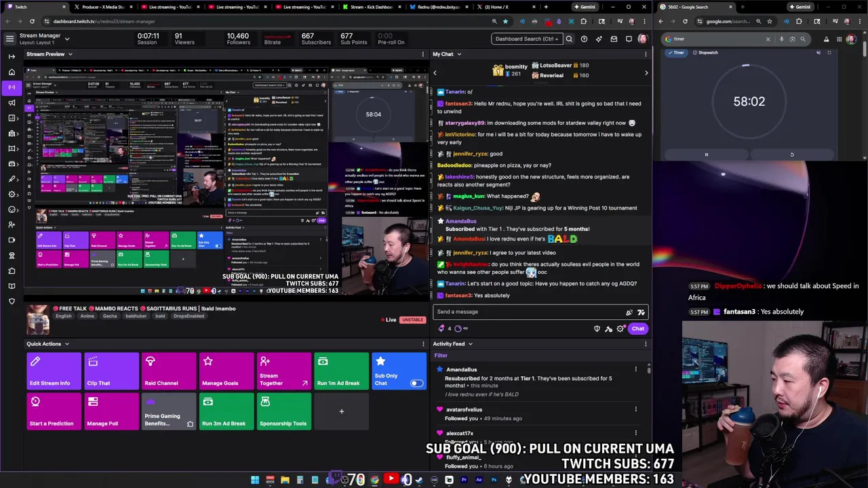This screenshot has width=868, height=488.
Task: Open the Twitch dashboard hamburger menu
Action: (x=9, y=39)
